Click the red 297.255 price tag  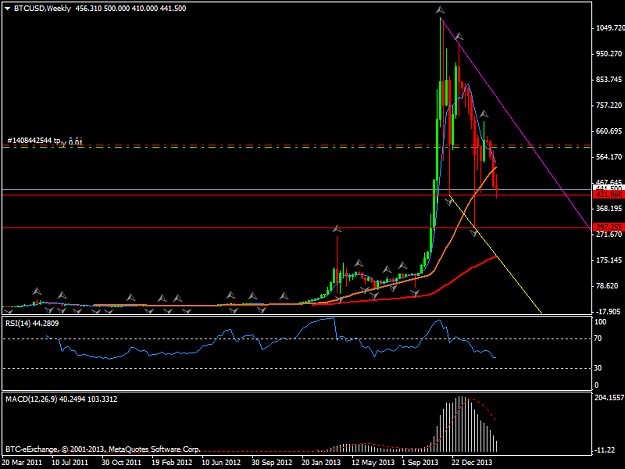tap(608, 227)
